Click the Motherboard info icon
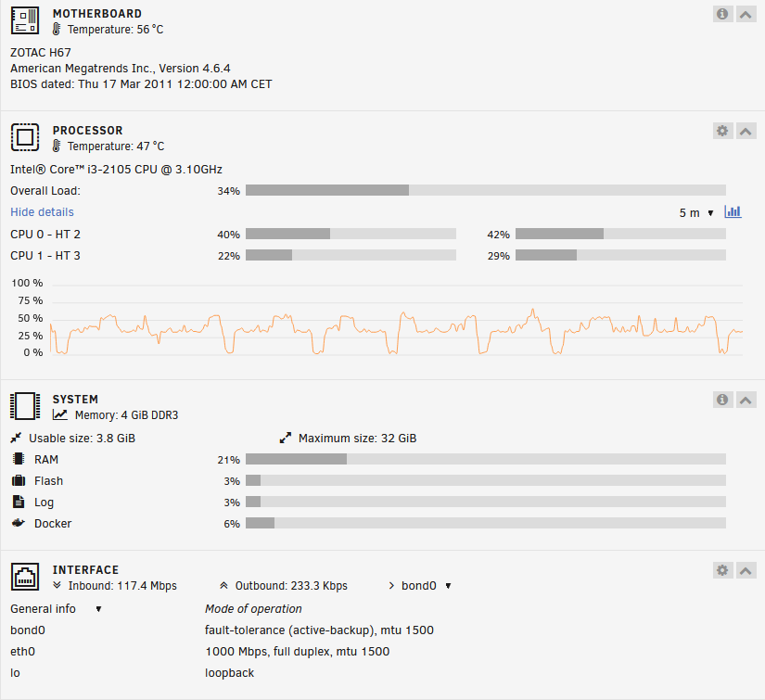Screen dimensions: 765x700 pyautogui.click(x=722, y=14)
